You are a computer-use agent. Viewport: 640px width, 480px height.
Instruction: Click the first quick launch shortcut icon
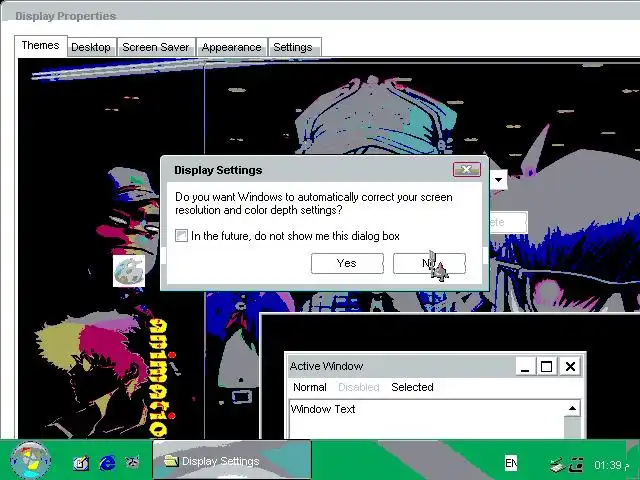click(81, 463)
